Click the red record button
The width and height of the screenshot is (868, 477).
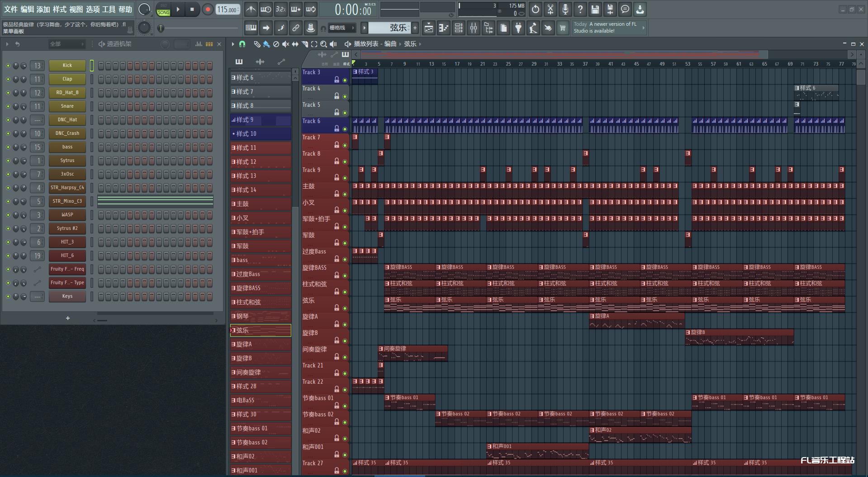(208, 10)
